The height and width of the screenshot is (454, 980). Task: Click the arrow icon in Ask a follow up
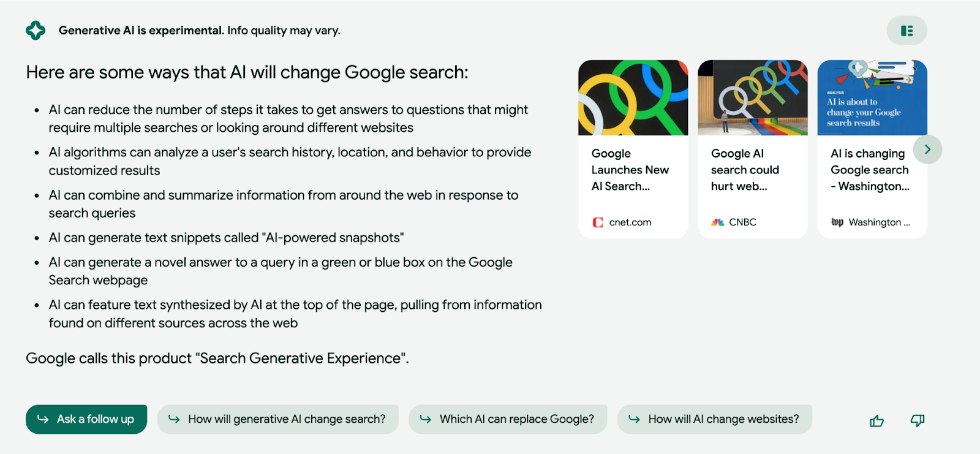click(x=43, y=419)
